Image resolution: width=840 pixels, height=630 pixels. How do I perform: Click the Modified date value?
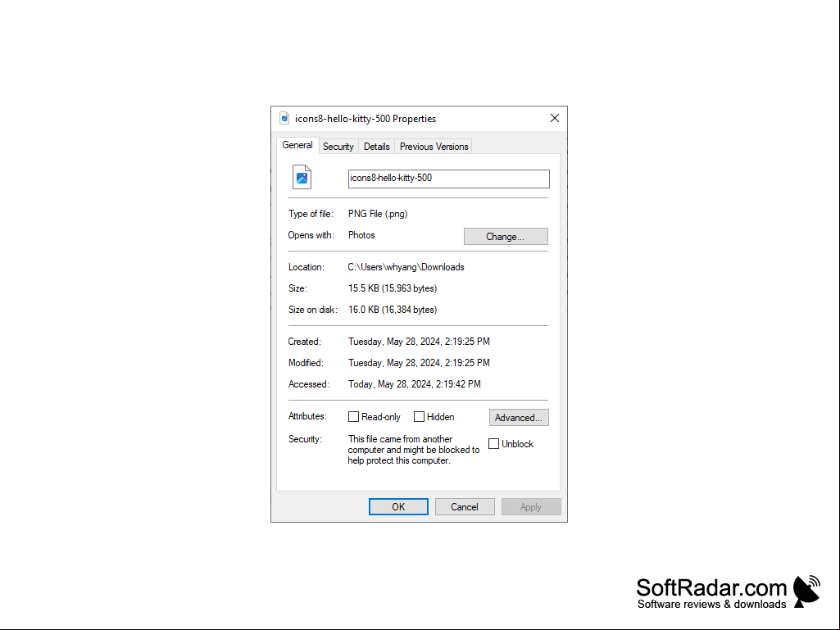click(x=419, y=363)
